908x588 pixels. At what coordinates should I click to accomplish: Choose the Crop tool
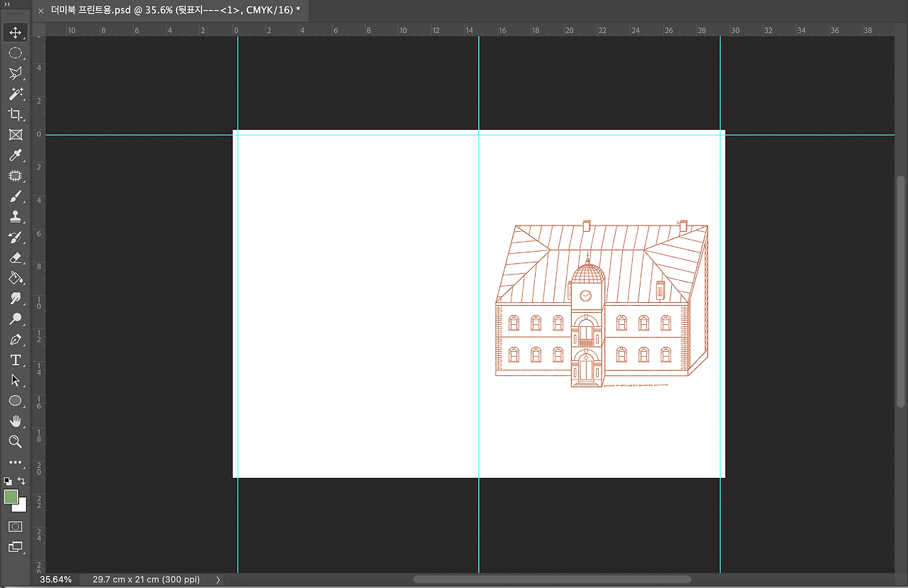coord(15,114)
